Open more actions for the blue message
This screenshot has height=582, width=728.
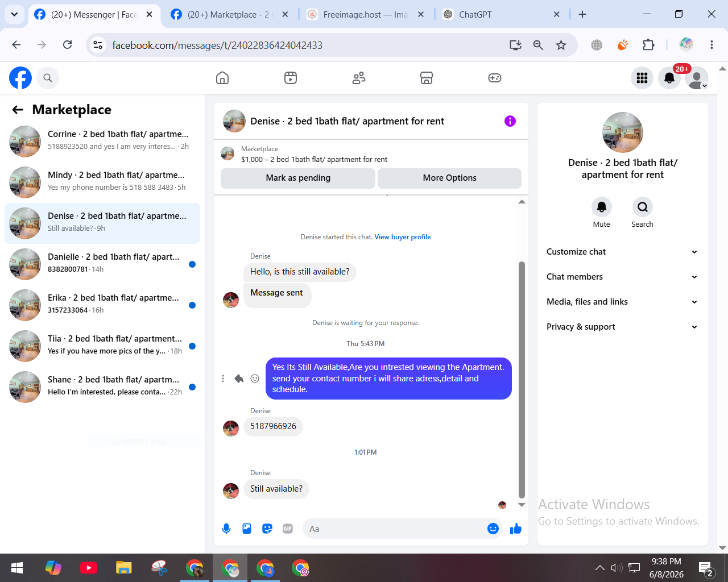[x=223, y=379]
